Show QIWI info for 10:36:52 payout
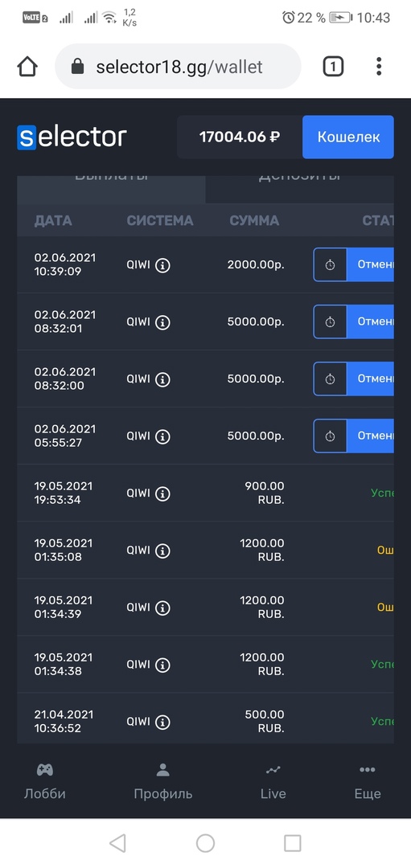411x868 pixels. [162, 722]
